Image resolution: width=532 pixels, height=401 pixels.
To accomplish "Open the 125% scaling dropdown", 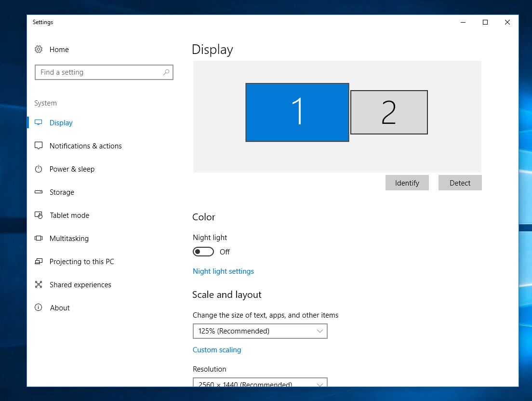I will tap(260, 331).
